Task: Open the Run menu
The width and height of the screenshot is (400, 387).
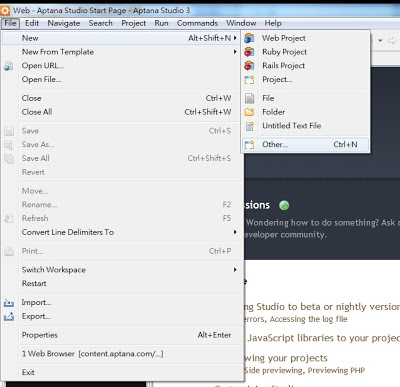Action: click(x=161, y=23)
